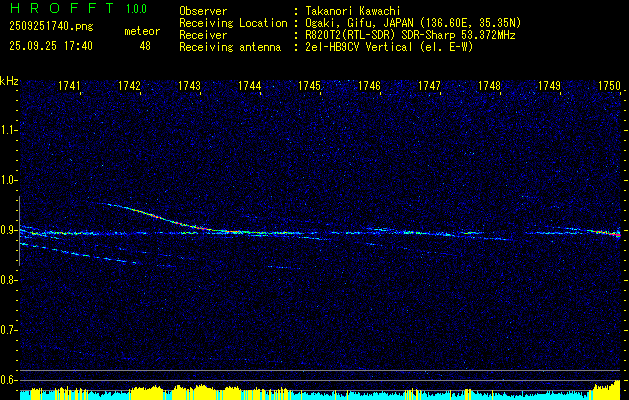629x400 pixels.
Task: Click the 0.6 kHz axis label
Action: pos(9,380)
